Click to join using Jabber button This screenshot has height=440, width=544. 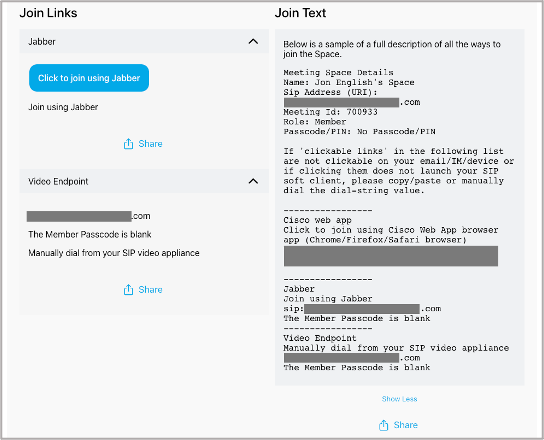pyautogui.click(x=89, y=78)
